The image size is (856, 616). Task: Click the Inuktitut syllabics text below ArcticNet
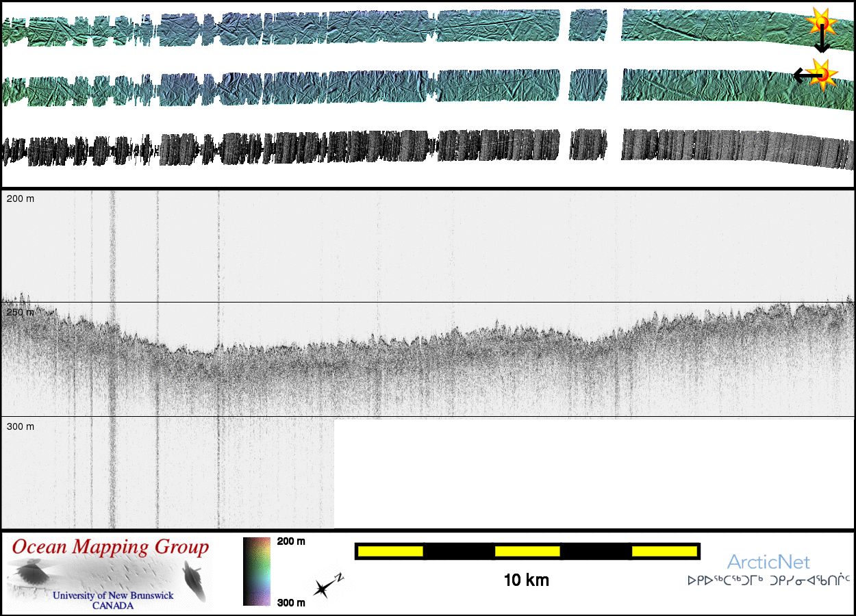pyautogui.click(x=768, y=580)
